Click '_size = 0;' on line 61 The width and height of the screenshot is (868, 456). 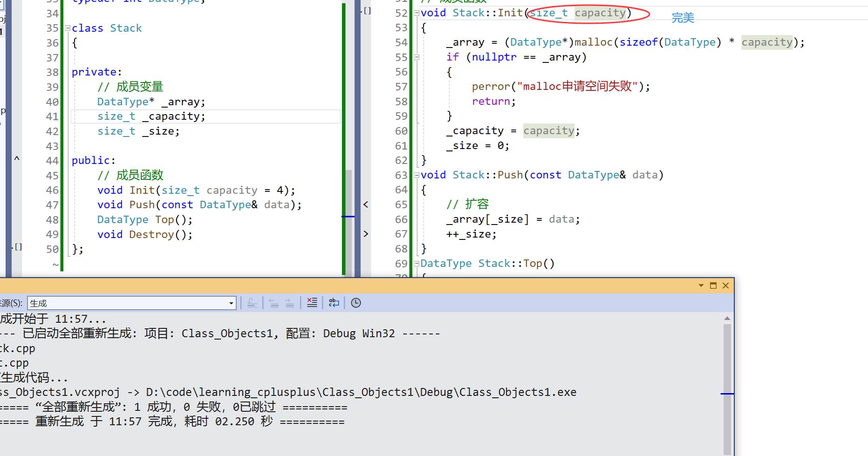478,146
